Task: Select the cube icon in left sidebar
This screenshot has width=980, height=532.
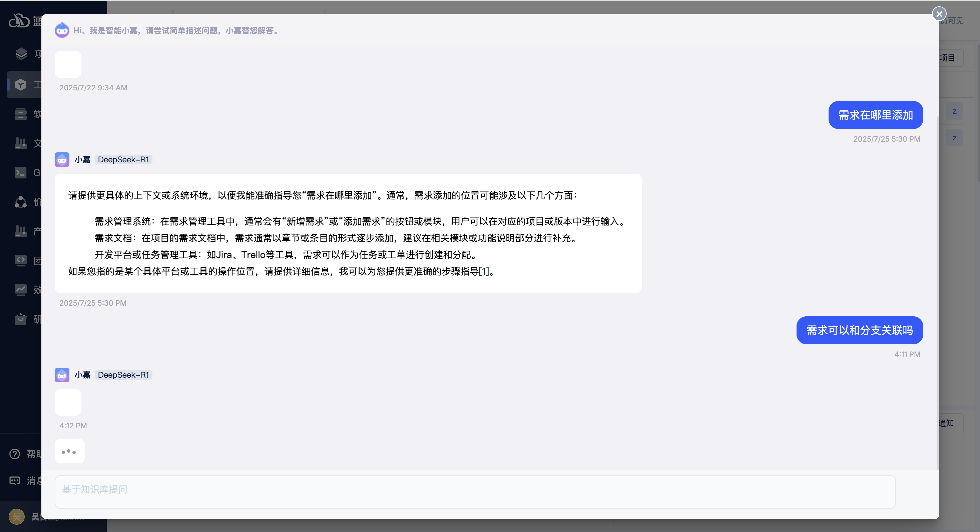Action: tap(21, 84)
